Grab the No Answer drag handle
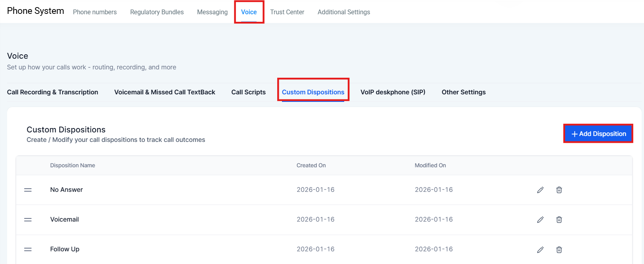Image resolution: width=644 pixels, height=264 pixels. tap(28, 190)
